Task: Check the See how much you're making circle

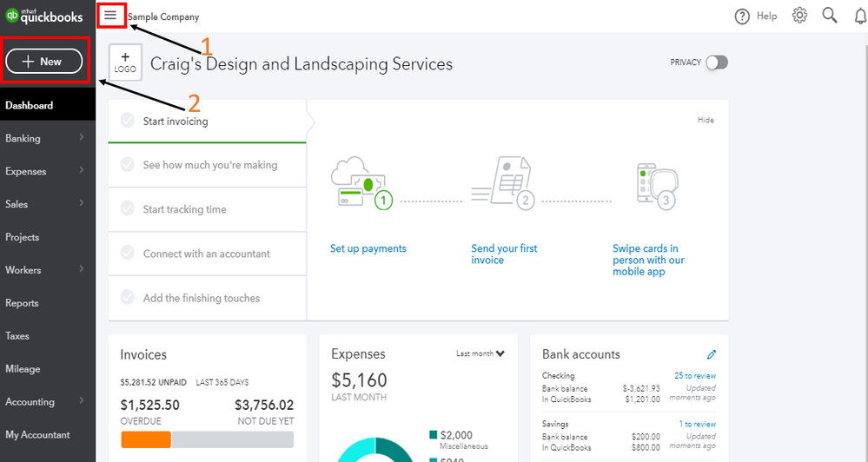Action: [128, 164]
